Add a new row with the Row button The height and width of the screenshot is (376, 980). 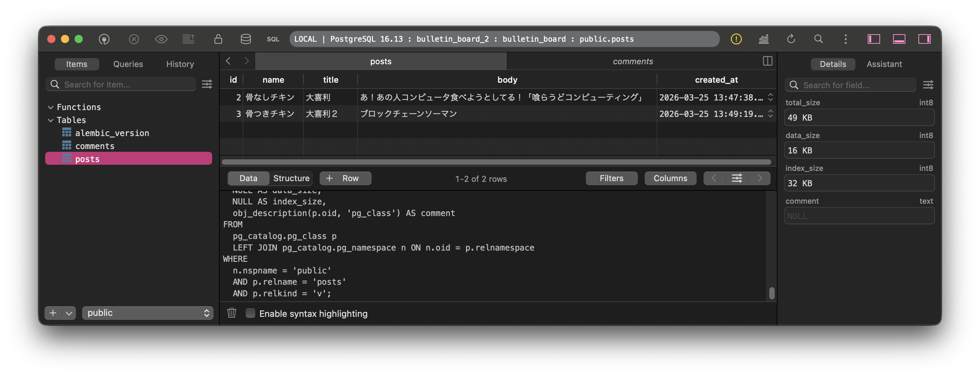pyautogui.click(x=345, y=178)
